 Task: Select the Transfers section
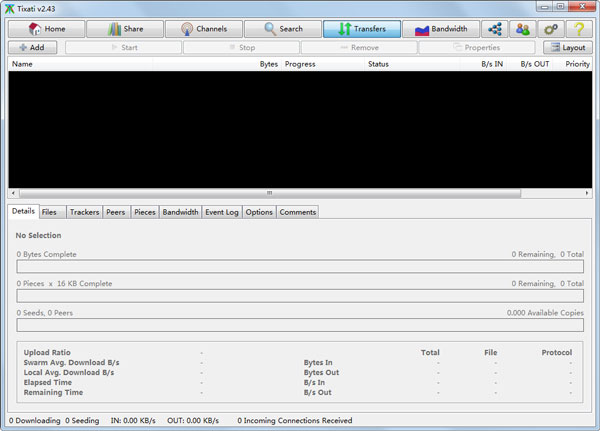(x=362, y=29)
